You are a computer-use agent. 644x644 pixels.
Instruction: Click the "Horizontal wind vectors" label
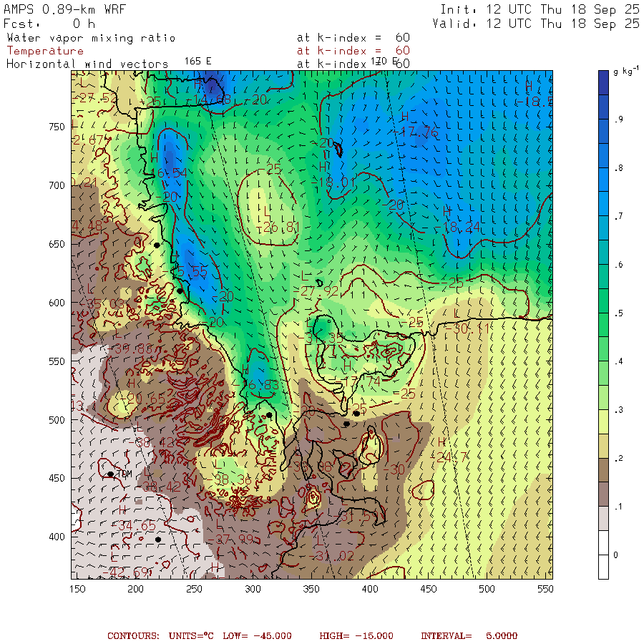[x=87, y=64]
